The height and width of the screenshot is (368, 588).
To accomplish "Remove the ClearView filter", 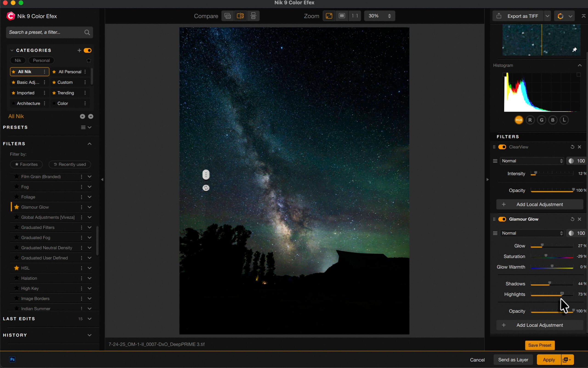I will (x=580, y=147).
